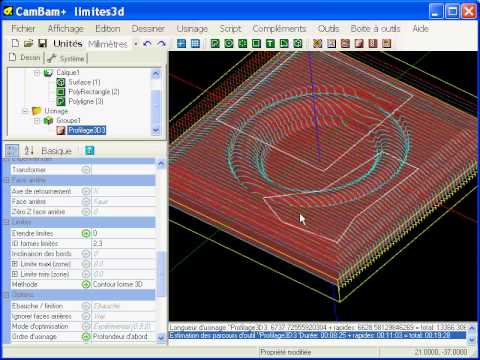Collapse the Limites property section

[6, 222]
